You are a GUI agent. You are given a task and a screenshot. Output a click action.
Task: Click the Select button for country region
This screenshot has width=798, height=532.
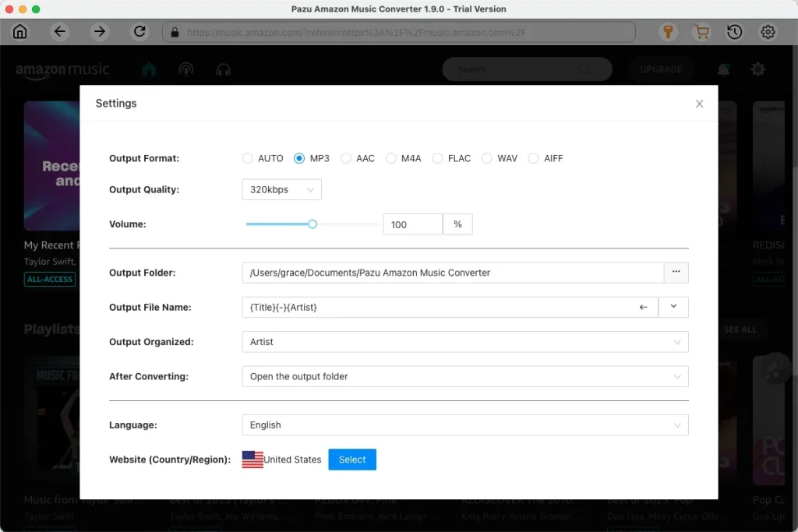tap(352, 460)
